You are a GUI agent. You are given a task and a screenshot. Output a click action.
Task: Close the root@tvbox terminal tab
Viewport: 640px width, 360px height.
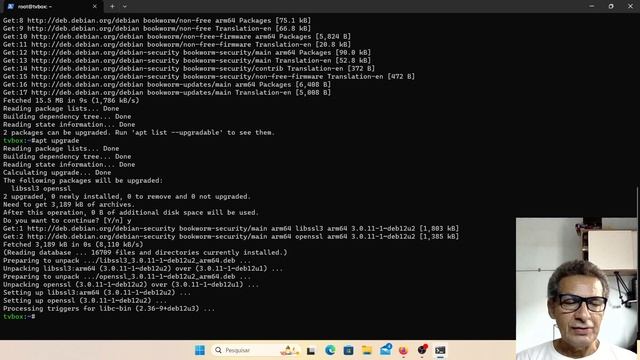click(95, 7)
